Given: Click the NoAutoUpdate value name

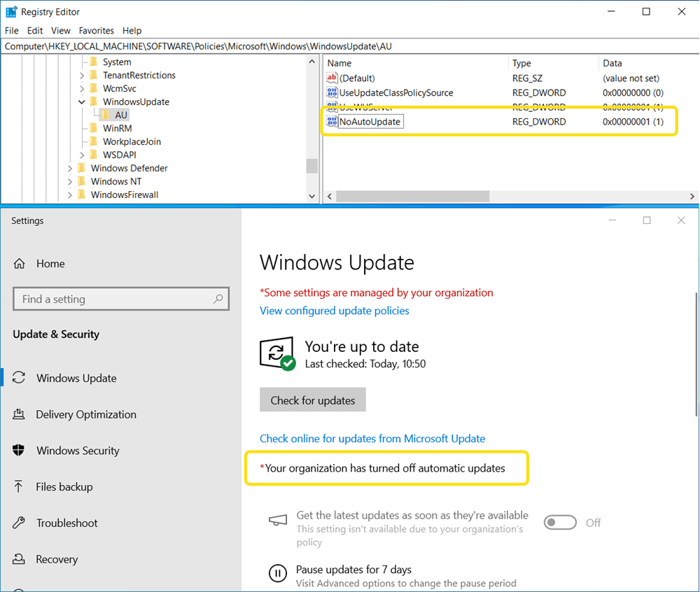Looking at the screenshot, I should tap(370, 122).
